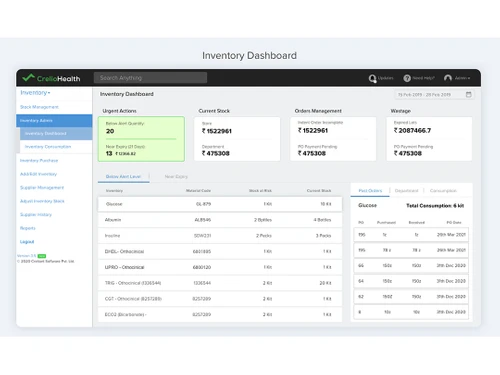Select the Albumin inventory row
The width and height of the screenshot is (500, 375).
(220, 220)
